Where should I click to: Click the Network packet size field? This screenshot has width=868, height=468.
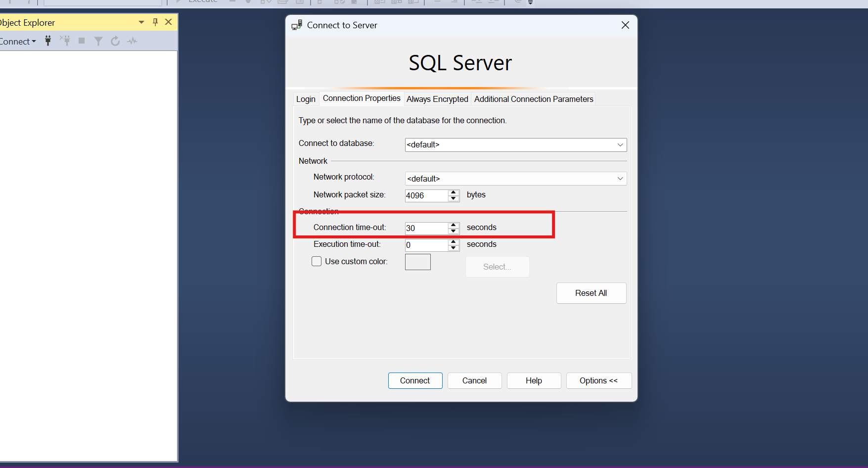point(426,195)
